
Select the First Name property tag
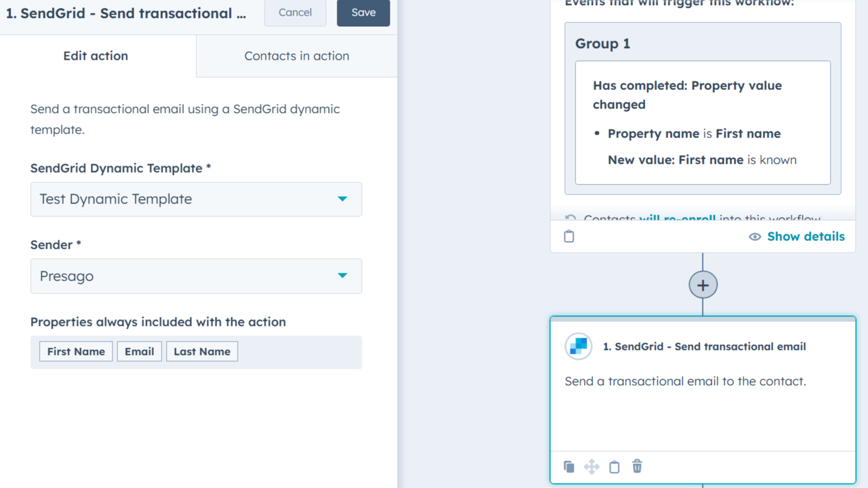(76, 351)
